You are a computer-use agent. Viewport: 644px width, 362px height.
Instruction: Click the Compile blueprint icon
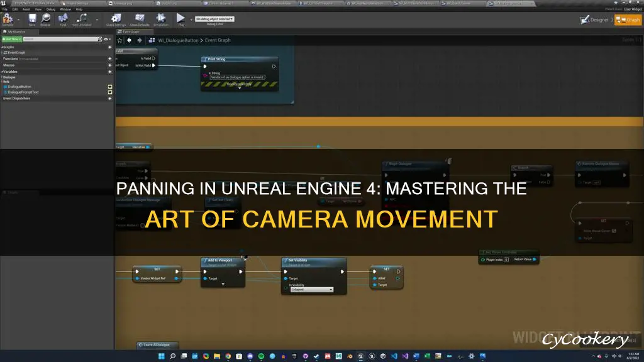[8, 18]
